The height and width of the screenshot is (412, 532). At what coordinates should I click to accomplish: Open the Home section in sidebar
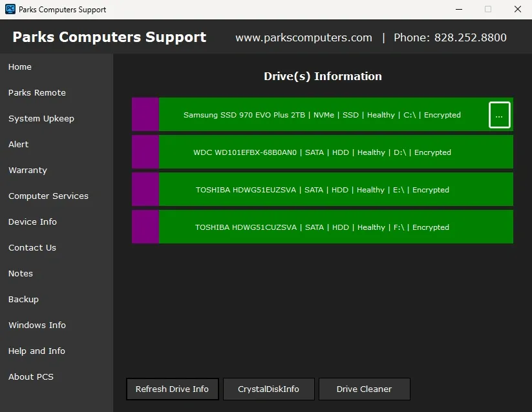20,67
